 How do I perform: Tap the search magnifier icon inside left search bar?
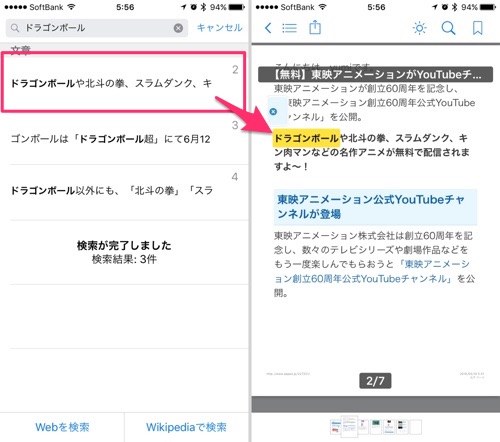[15, 28]
